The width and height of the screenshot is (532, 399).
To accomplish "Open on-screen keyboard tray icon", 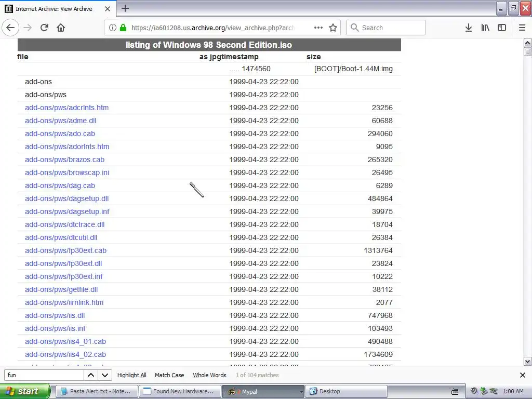I will pos(455,392).
